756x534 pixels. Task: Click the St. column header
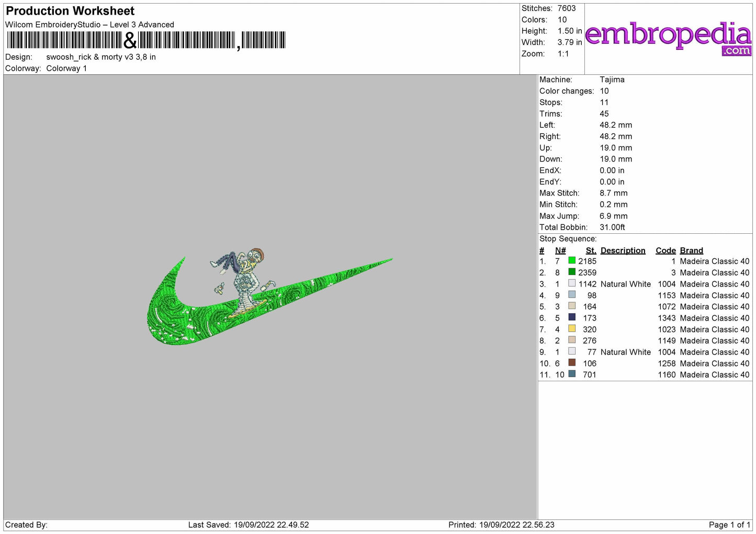(591, 251)
